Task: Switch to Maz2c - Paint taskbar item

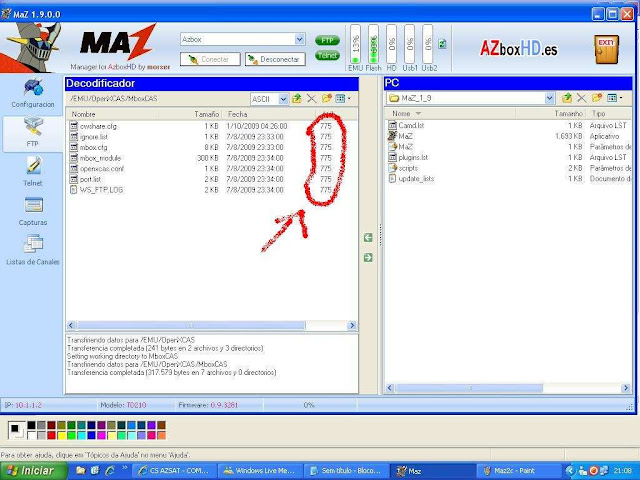Action: tap(518, 471)
